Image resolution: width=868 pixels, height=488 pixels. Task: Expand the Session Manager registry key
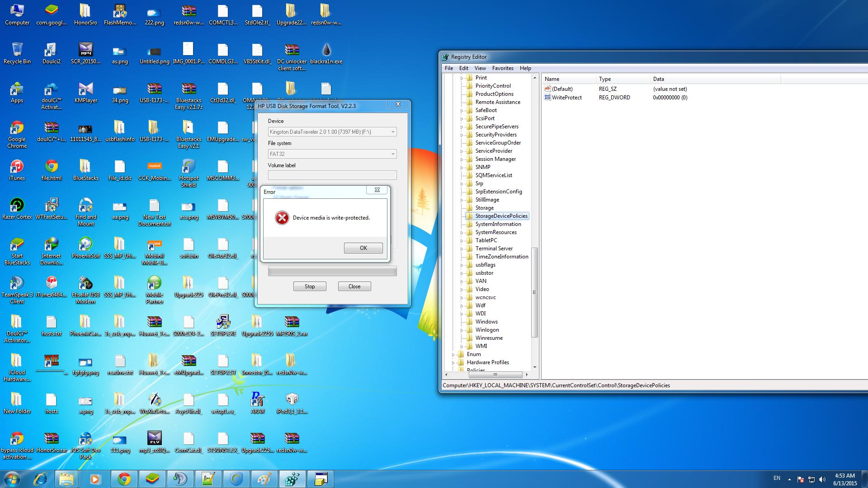point(462,159)
